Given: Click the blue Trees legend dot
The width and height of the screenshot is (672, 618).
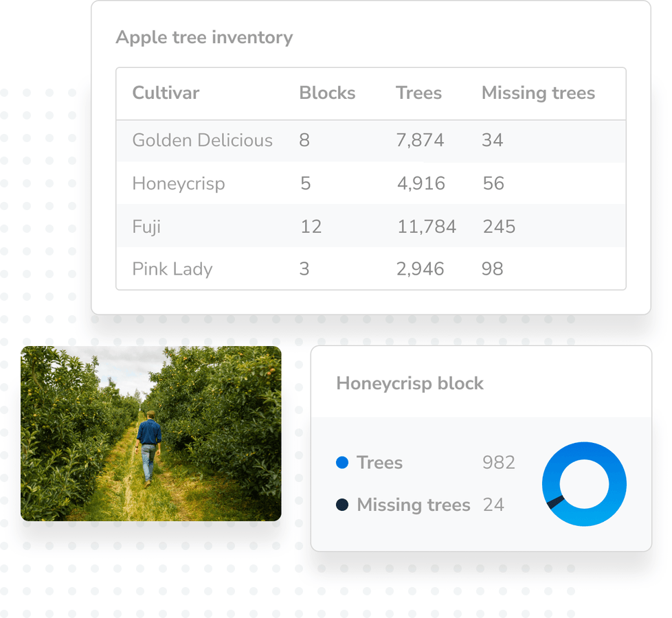Looking at the screenshot, I should tap(342, 463).
